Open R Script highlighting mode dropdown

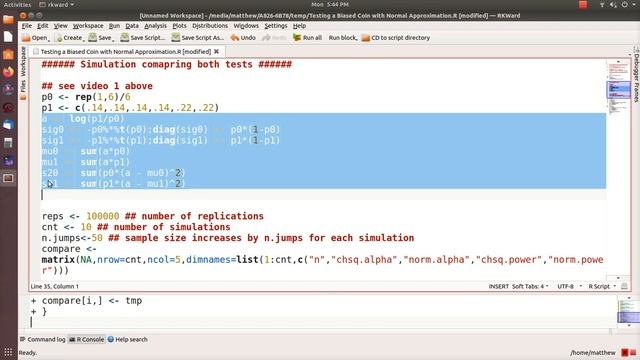coord(602,287)
